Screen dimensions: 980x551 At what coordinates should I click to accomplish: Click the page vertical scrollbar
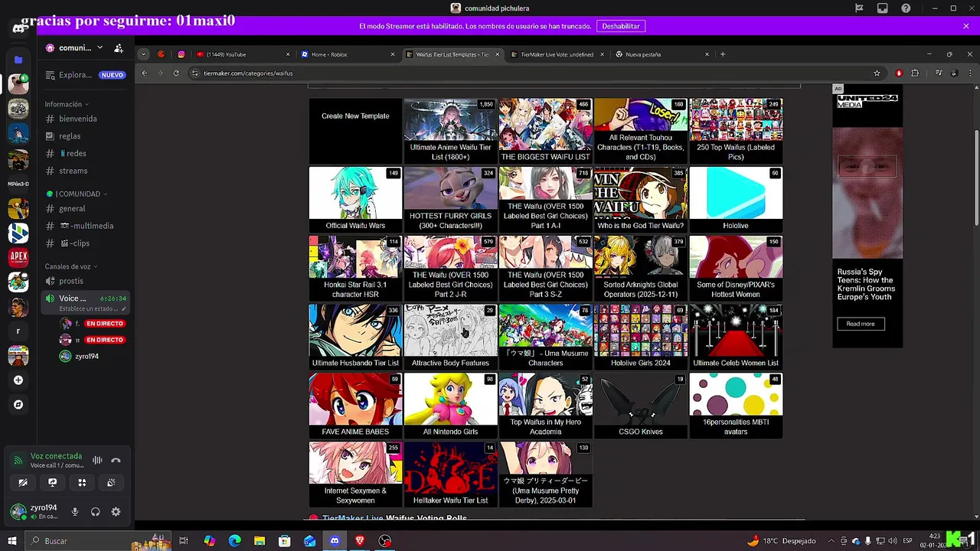[975, 176]
